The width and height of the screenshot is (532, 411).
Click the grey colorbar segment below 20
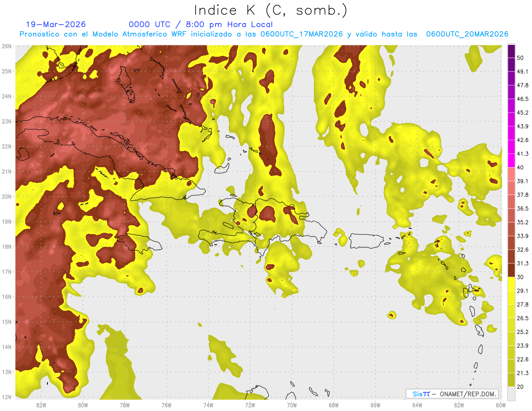tap(511, 393)
